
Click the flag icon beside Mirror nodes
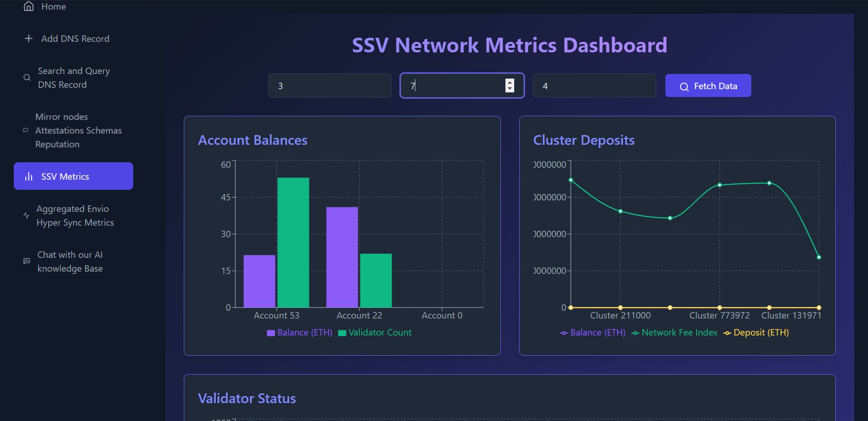point(26,131)
